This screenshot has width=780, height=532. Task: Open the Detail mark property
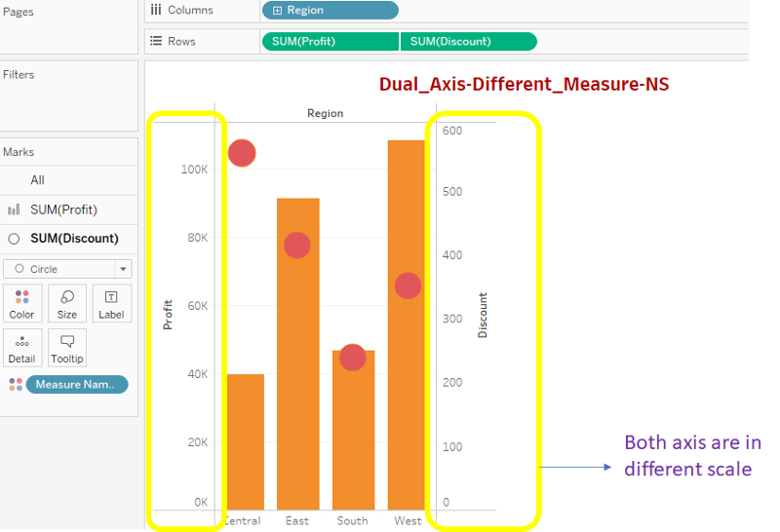click(x=21, y=348)
